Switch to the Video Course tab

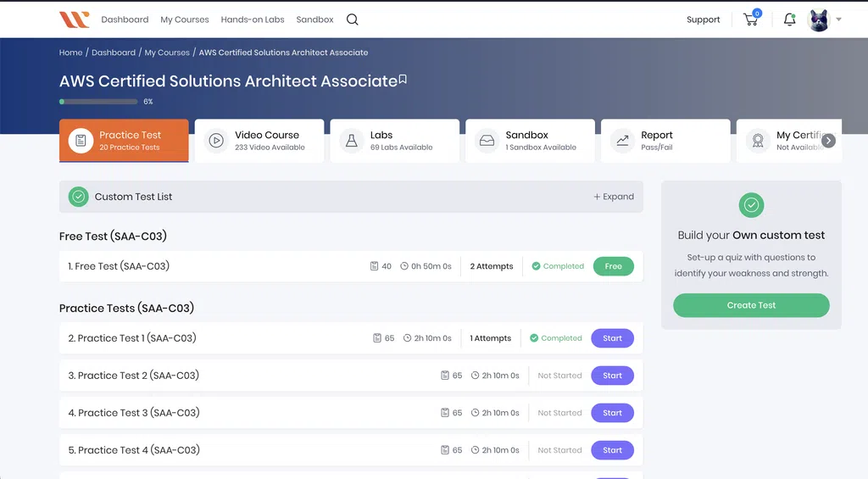259,141
